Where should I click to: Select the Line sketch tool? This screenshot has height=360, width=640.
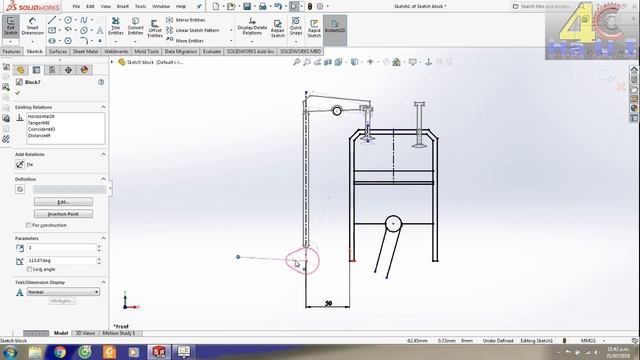pos(52,20)
